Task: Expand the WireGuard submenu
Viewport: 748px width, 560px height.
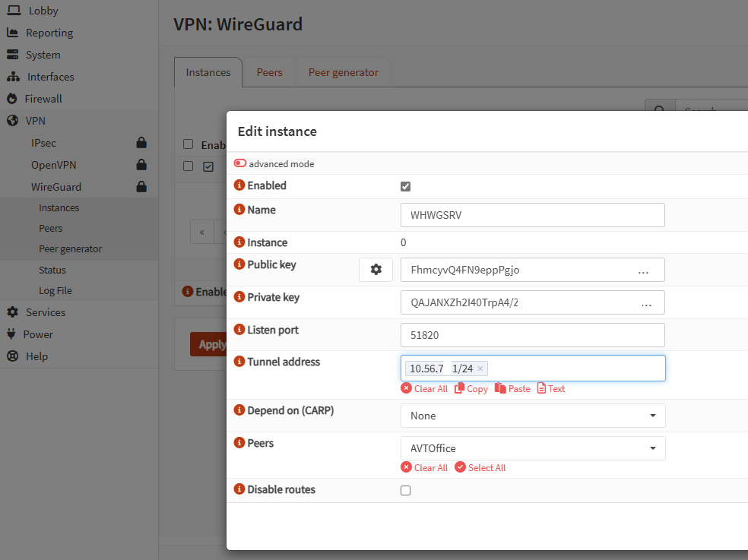Action: pos(79,186)
